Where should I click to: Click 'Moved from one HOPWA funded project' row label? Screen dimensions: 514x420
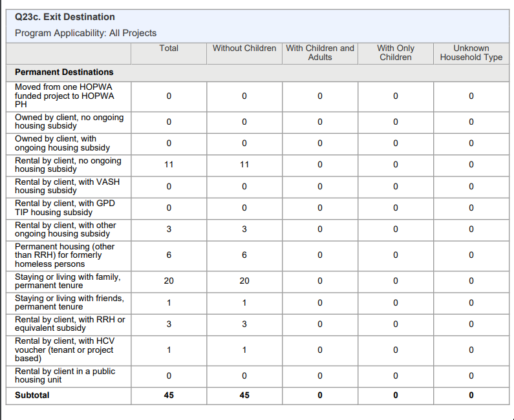(65, 96)
